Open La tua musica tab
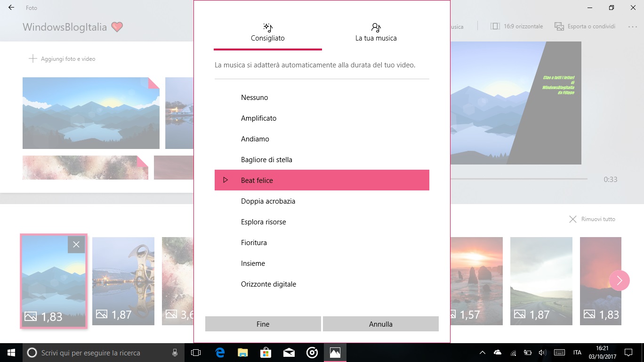Image resolution: width=644 pixels, height=362 pixels. click(x=376, y=33)
